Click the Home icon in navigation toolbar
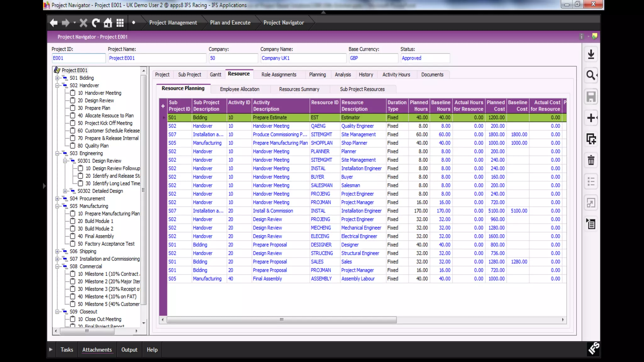The width and height of the screenshot is (644, 362). [x=108, y=23]
